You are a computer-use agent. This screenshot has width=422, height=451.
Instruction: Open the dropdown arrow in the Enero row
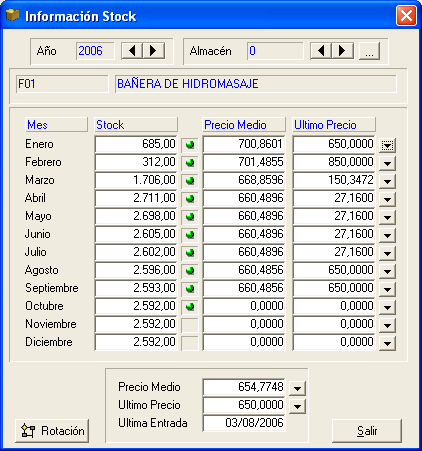[387, 145]
